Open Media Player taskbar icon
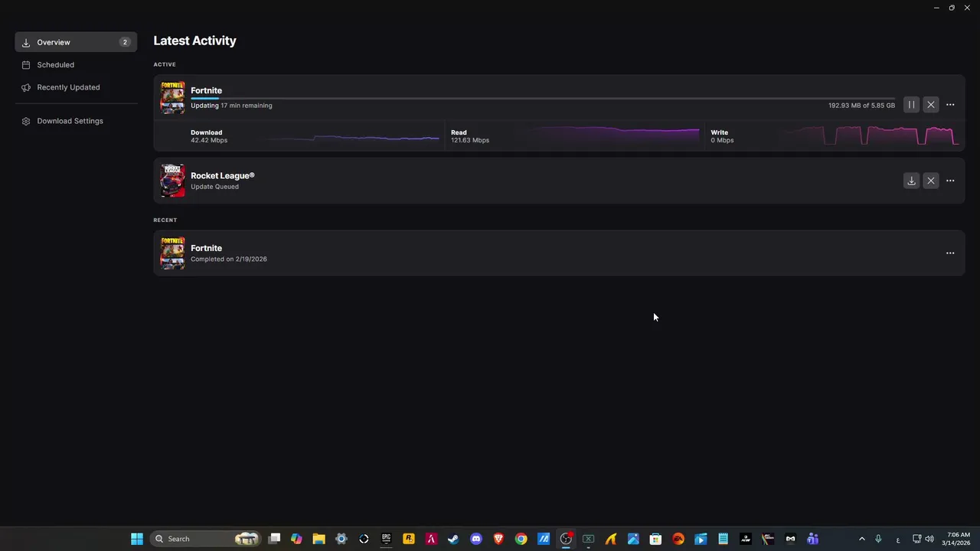This screenshot has width=980, height=551. pos(701,539)
